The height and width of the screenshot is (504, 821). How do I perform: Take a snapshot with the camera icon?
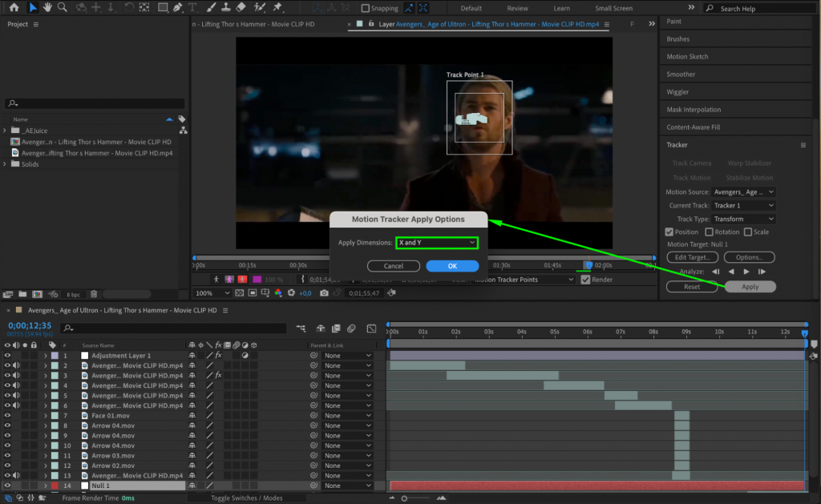click(x=324, y=292)
